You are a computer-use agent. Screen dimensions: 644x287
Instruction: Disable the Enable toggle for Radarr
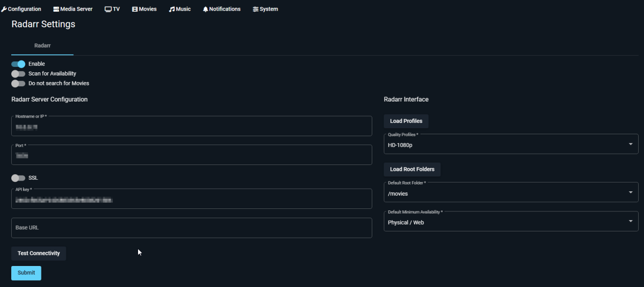18,63
